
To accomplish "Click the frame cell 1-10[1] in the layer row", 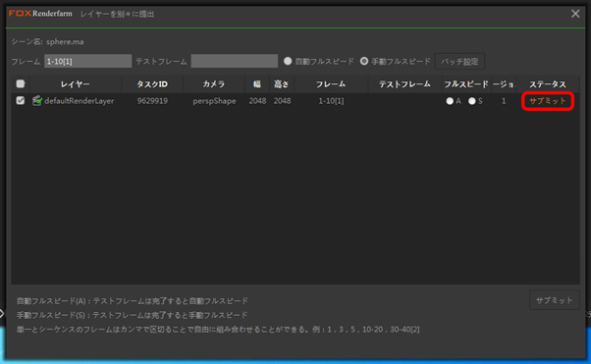I will [x=331, y=101].
